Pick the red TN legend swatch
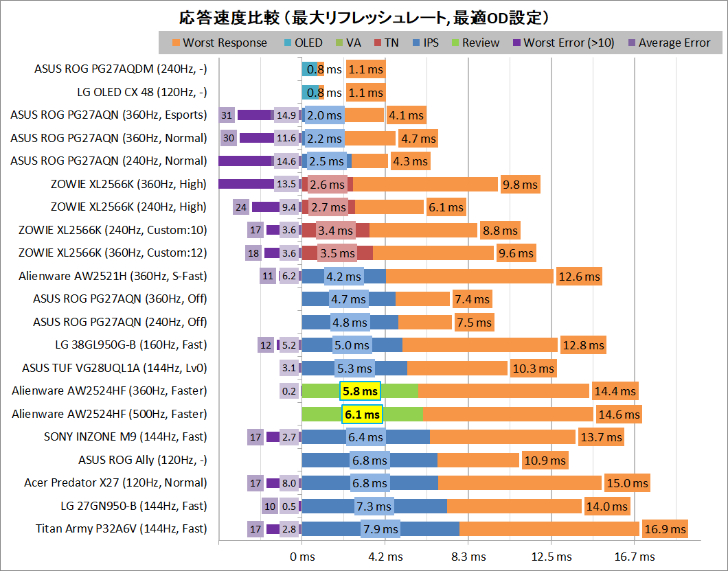728x571 pixels. pos(377,43)
